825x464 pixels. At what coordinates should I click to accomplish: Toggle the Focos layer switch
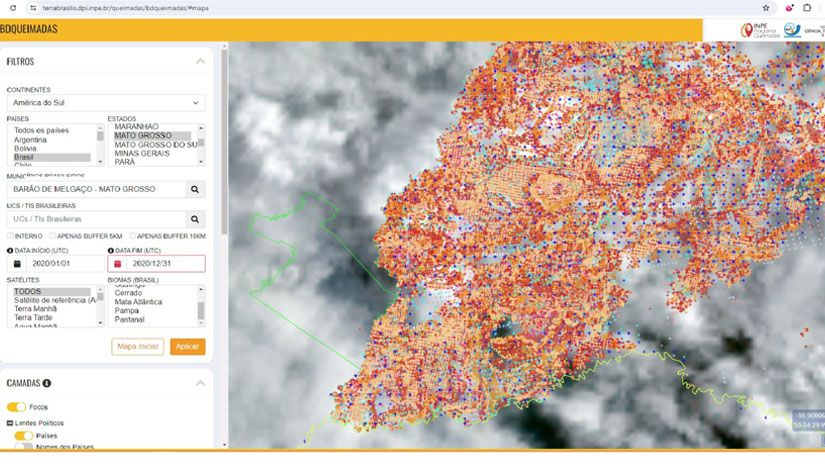[16, 407]
